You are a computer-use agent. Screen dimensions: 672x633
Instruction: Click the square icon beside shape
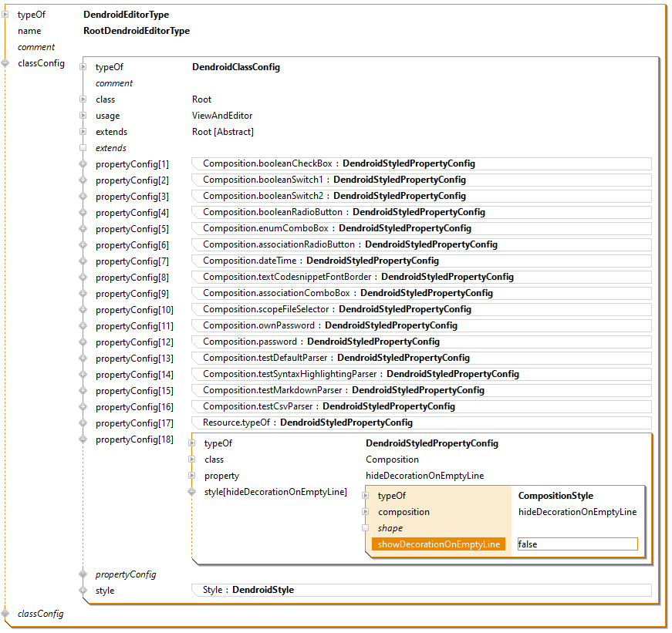point(363,527)
